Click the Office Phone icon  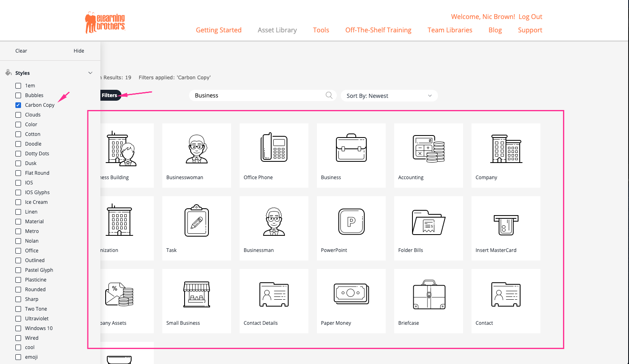[x=274, y=148]
